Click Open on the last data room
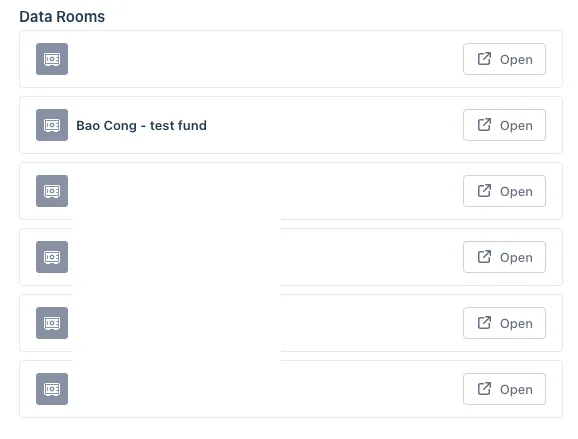The image size is (578, 439). [504, 389]
